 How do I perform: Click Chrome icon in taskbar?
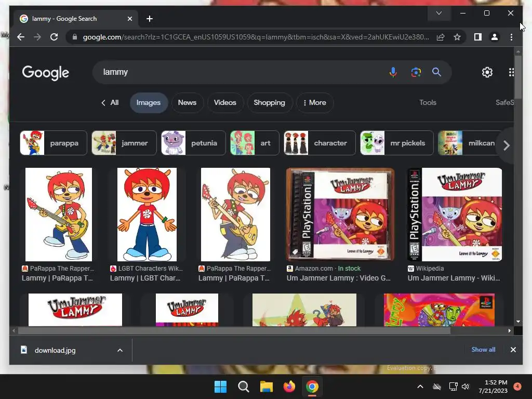tap(312, 387)
